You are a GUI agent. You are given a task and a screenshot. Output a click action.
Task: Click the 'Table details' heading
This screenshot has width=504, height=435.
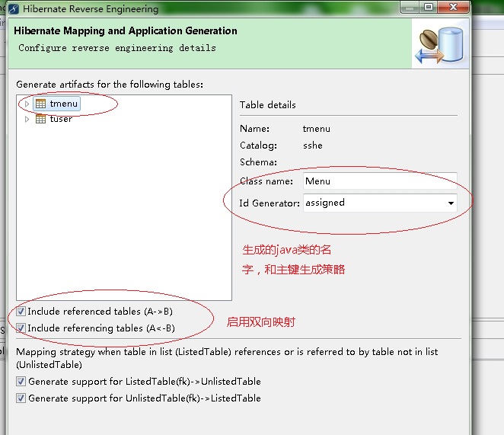[x=267, y=105]
